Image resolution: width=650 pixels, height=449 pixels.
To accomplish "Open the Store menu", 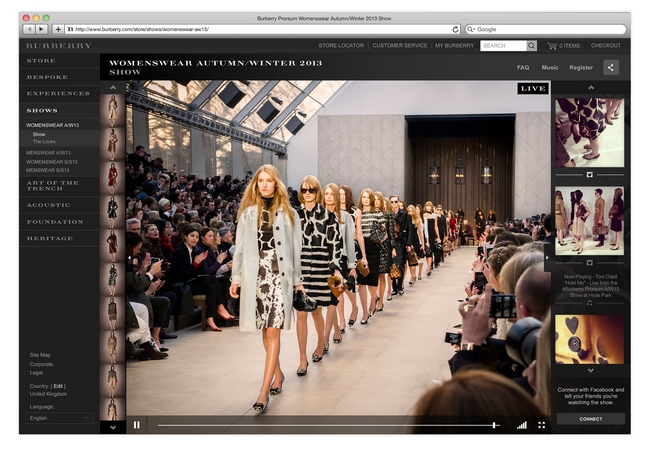I will (41, 61).
